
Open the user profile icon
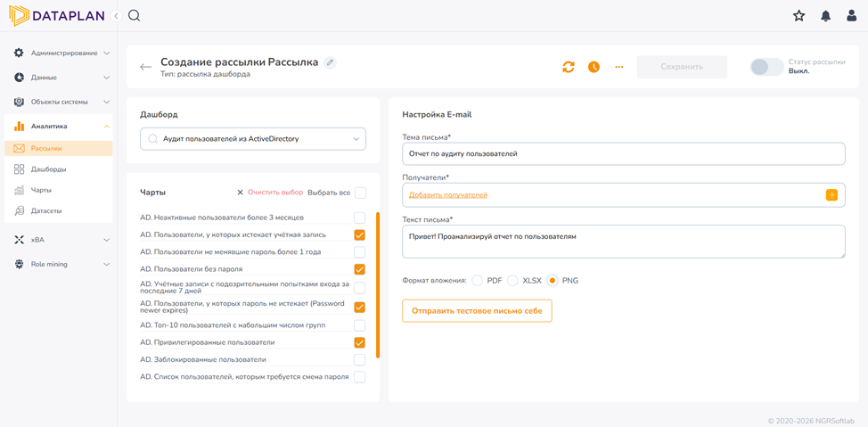click(x=852, y=16)
